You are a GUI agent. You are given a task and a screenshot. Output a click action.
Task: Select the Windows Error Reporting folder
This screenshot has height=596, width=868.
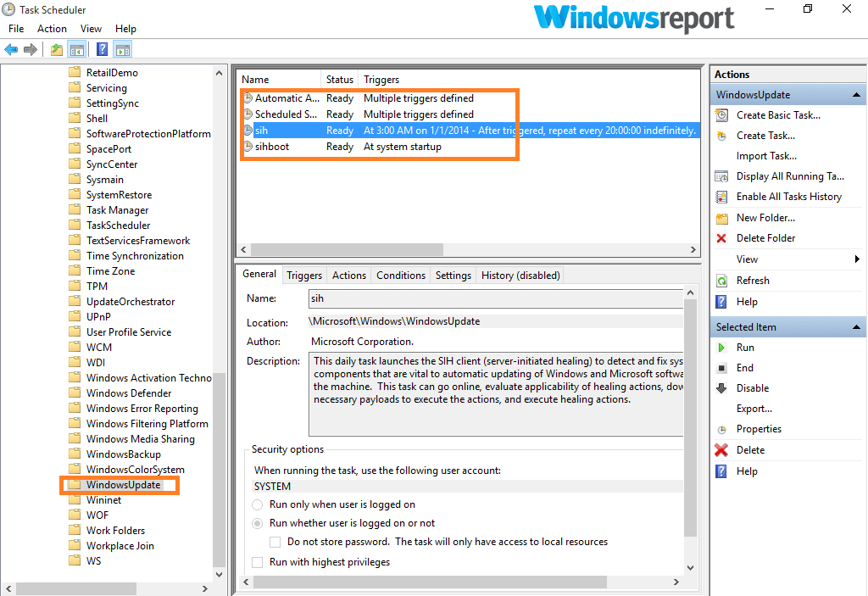click(142, 409)
